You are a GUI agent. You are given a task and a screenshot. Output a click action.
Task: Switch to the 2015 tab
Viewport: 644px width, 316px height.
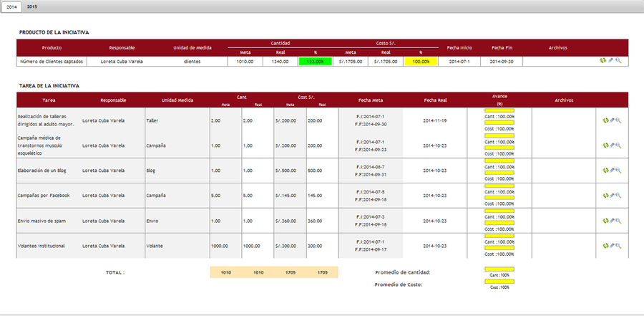32,6
